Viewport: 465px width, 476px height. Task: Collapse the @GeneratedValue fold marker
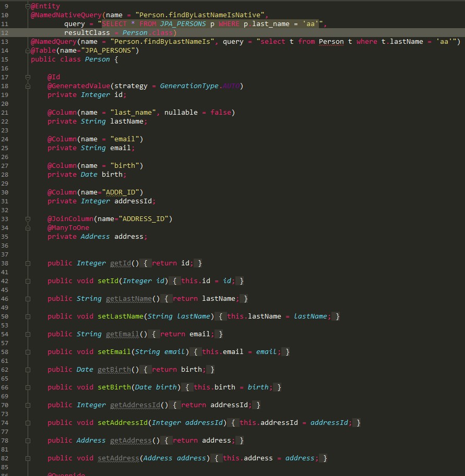point(27,86)
